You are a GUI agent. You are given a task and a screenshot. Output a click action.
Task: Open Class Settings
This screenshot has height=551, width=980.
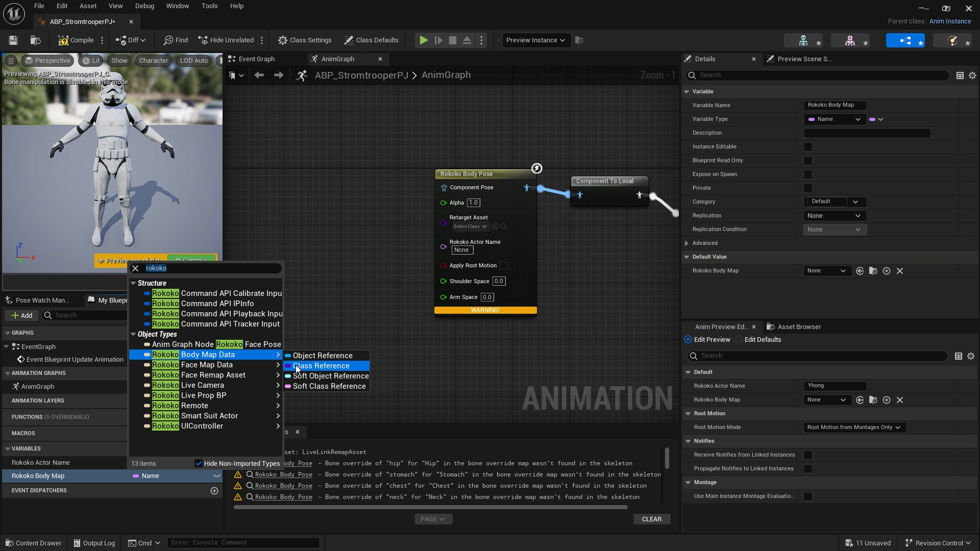305,40
